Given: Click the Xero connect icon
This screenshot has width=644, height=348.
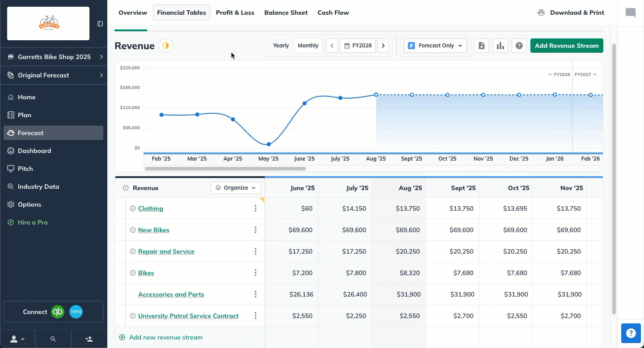Looking at the screenshot, I should (x=76, y=312).
